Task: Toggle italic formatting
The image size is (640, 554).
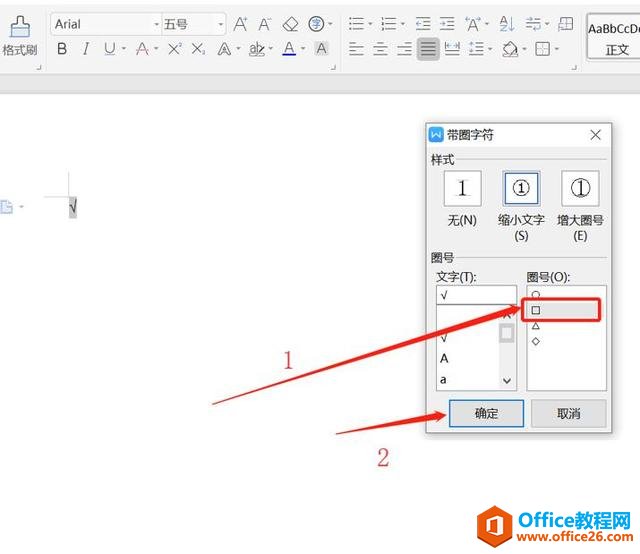Action: point(86,48)
